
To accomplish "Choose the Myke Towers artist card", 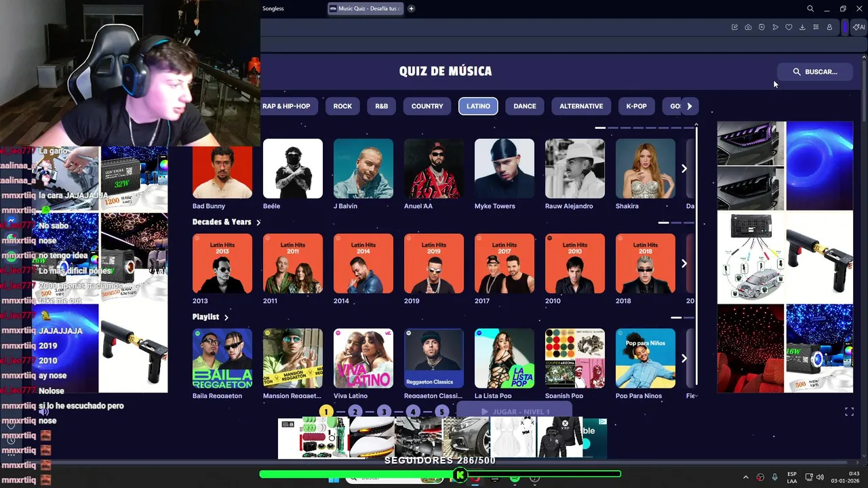I will click(x=505, y=175).
